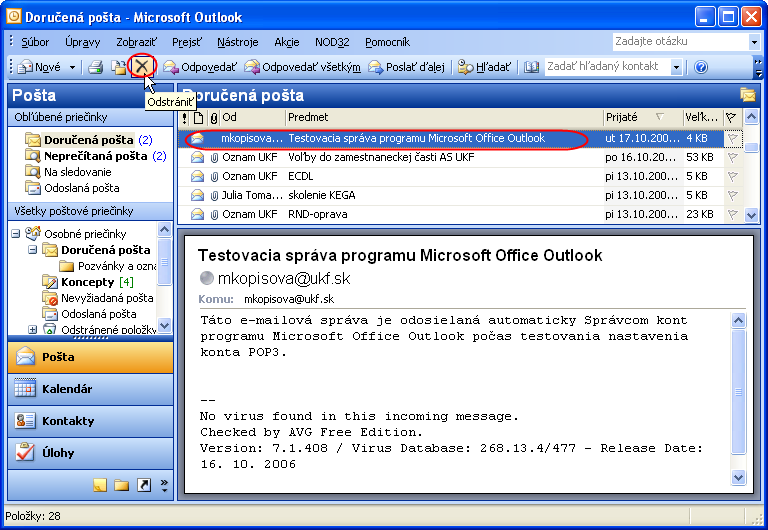Open the Folder List icon at bottom
Image resolution: width=768 pixels, height=530 pixels.
pyautogui.click(x=122, y=486)
